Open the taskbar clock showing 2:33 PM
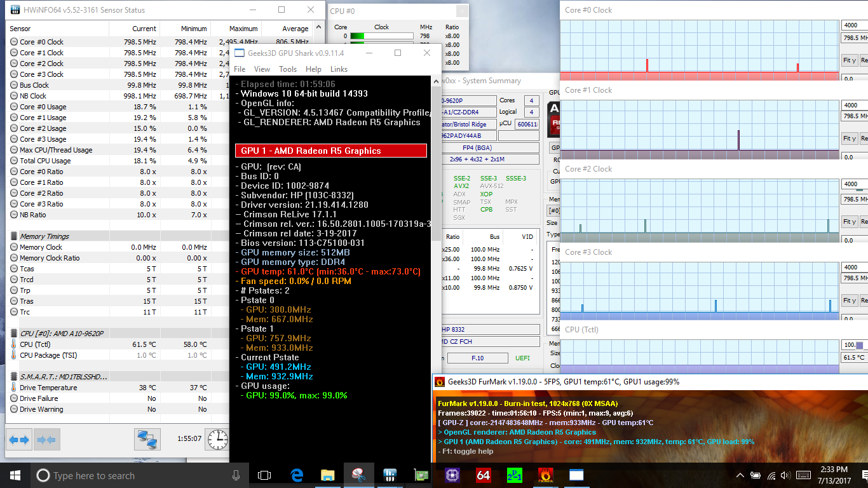Viewport: 868px width, 488px height. click(x=835, y=475)
